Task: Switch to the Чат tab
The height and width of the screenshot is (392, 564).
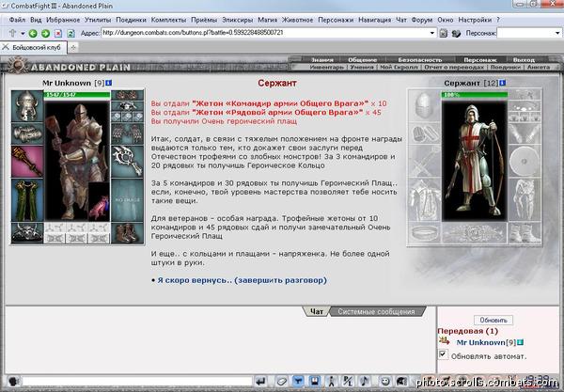Action: pyautogui.click(x=317, y=311)
